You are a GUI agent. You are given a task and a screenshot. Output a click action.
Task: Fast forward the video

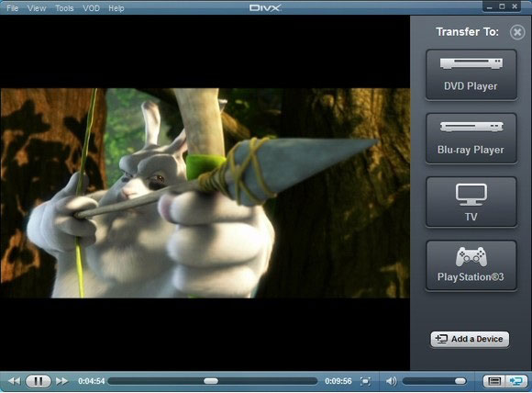pos(61,381)
